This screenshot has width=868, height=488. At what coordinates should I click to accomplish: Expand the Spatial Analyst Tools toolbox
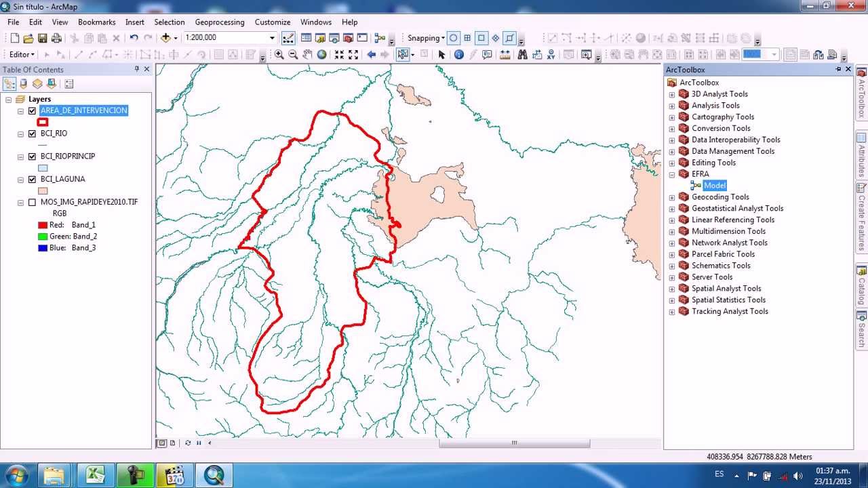[x=672, y=288]
